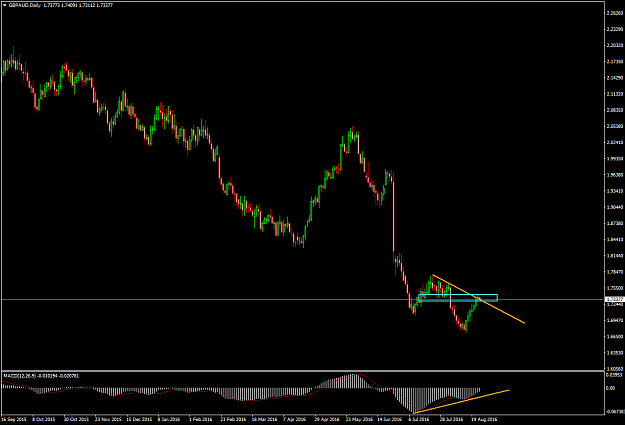
Task: Click the 6 Jul 2016 date label
Action: [419, 419]
